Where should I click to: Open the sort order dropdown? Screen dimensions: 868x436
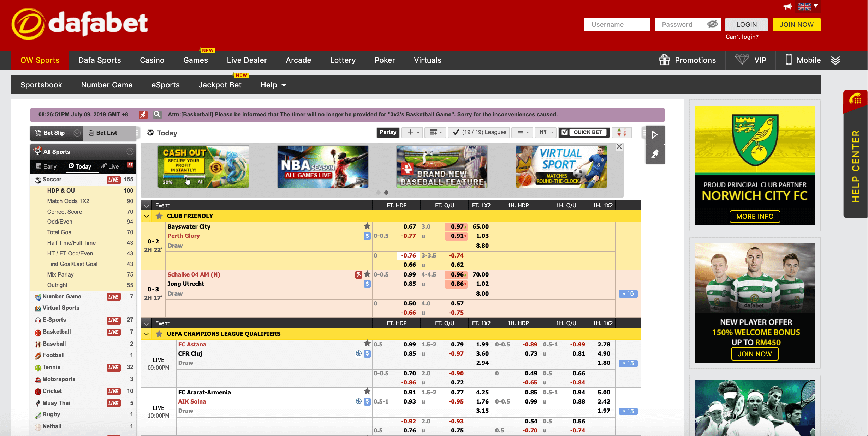[435, 132]
